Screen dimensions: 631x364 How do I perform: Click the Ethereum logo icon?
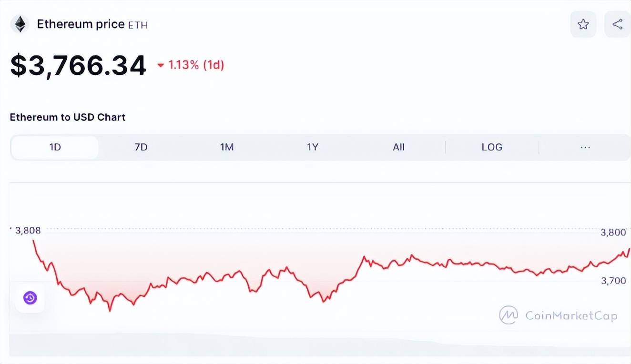[20, 24]
